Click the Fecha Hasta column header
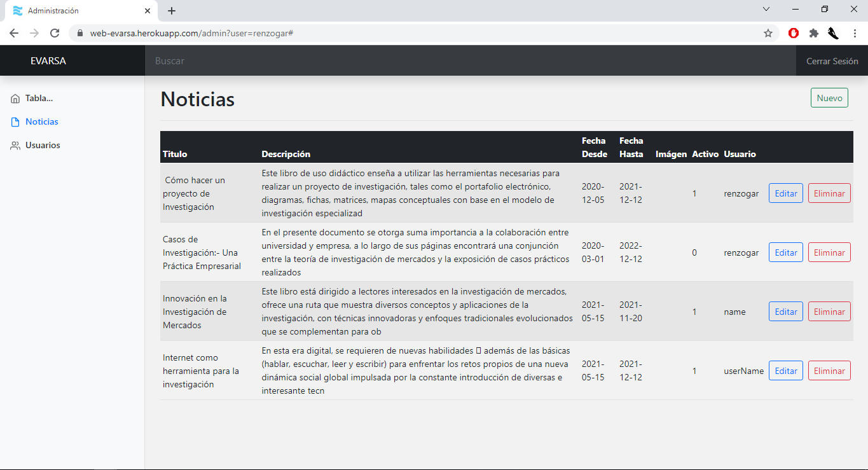This screenshot has width=868, height=470. pyautogui.click(x=631, y=147)
